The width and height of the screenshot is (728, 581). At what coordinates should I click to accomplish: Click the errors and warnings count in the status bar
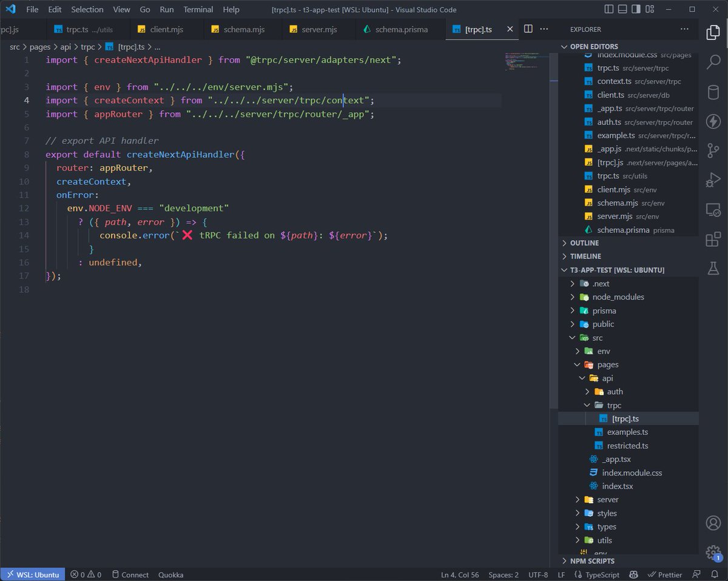[x=86, y=574]
